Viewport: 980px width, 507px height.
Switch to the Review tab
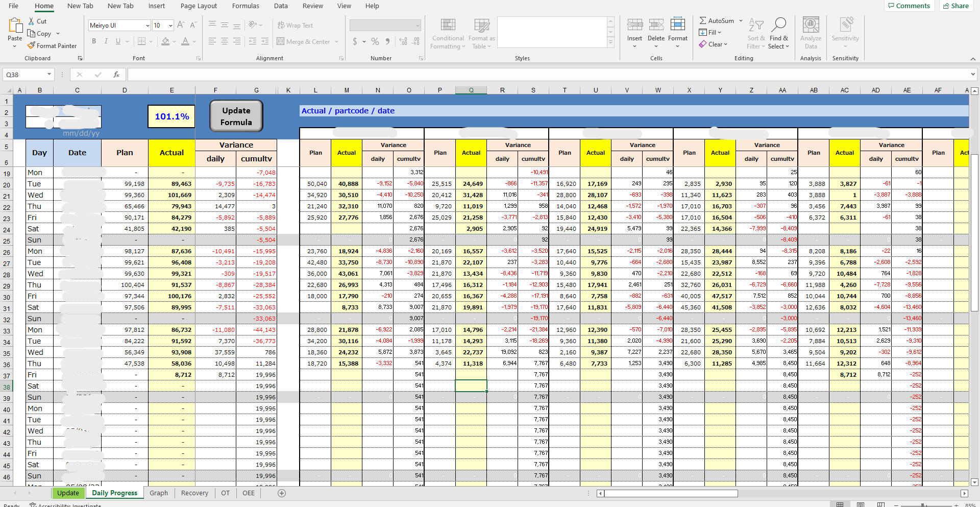coord(313,6)
